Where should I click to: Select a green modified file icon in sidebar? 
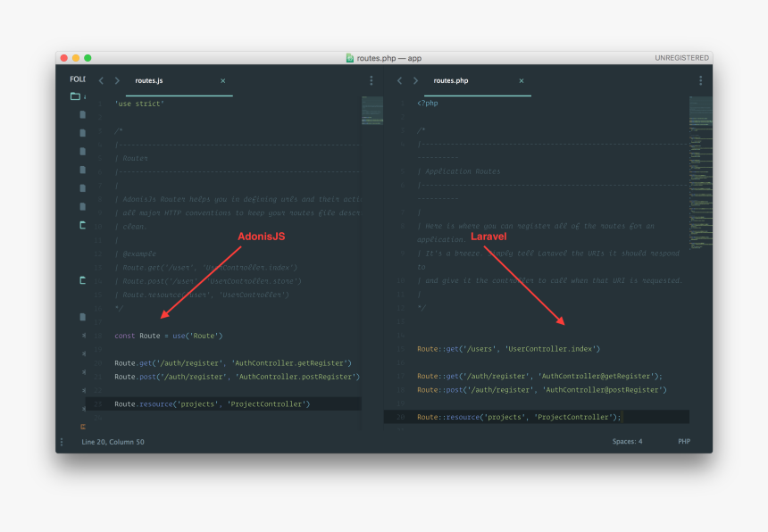click(x=81, y=225)
